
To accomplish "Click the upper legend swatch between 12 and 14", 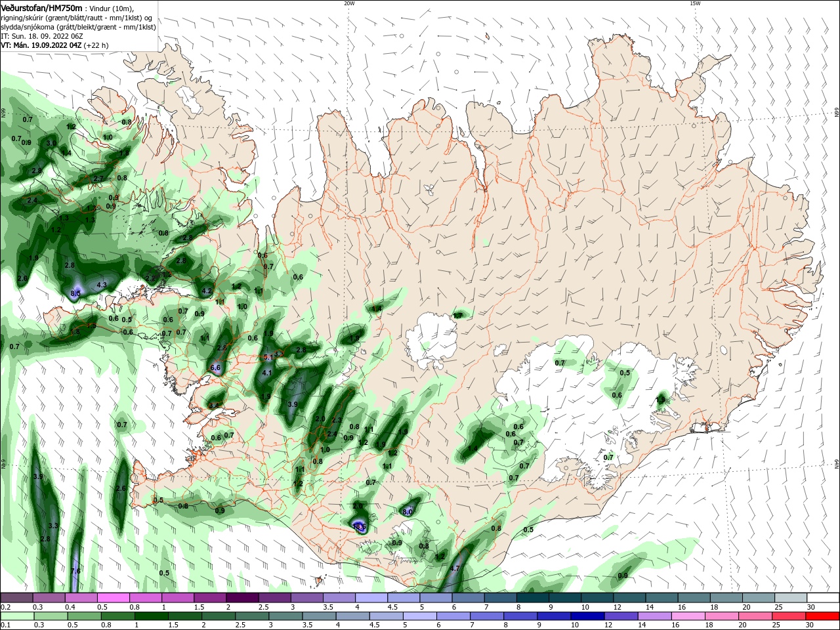I will point(629,598).
